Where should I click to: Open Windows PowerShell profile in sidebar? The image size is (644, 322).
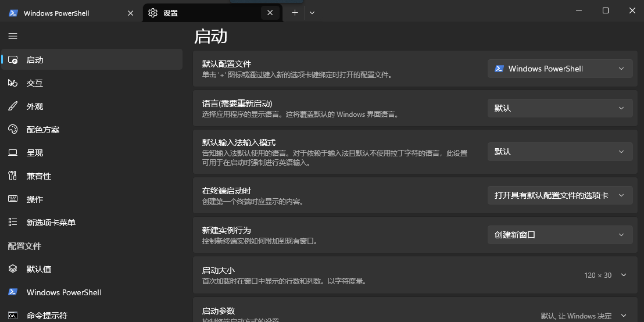pyautogui.click(x=92, y=292)
